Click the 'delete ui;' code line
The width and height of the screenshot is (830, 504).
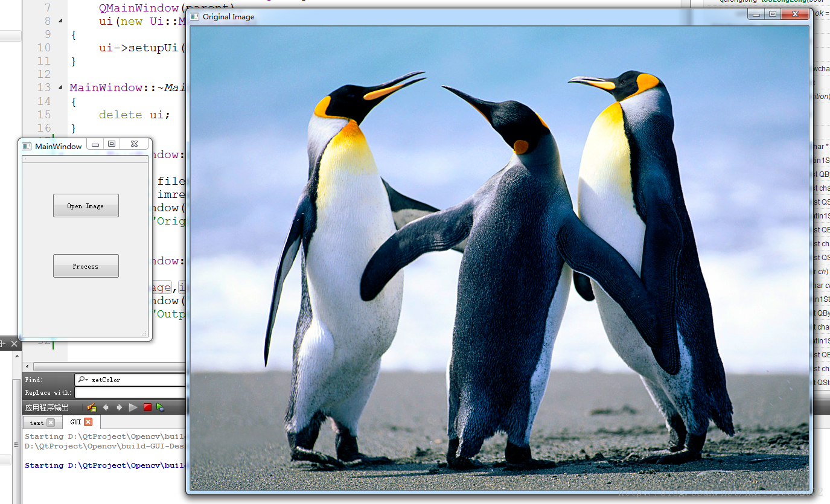135,115
